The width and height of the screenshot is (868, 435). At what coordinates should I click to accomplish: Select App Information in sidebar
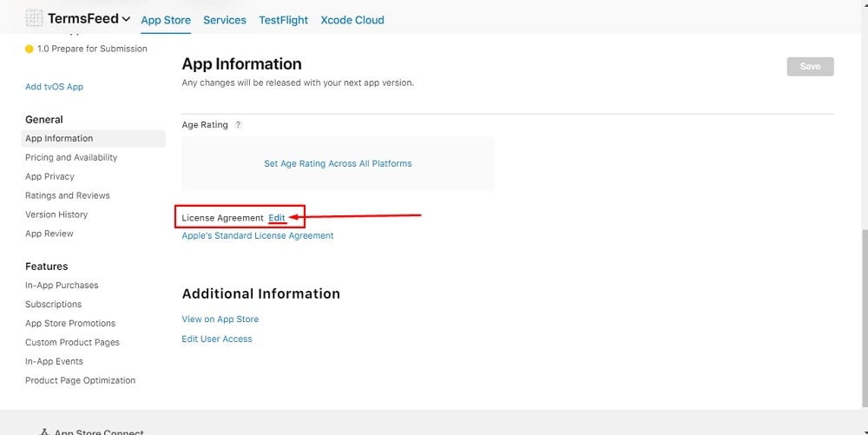(93, 138)
